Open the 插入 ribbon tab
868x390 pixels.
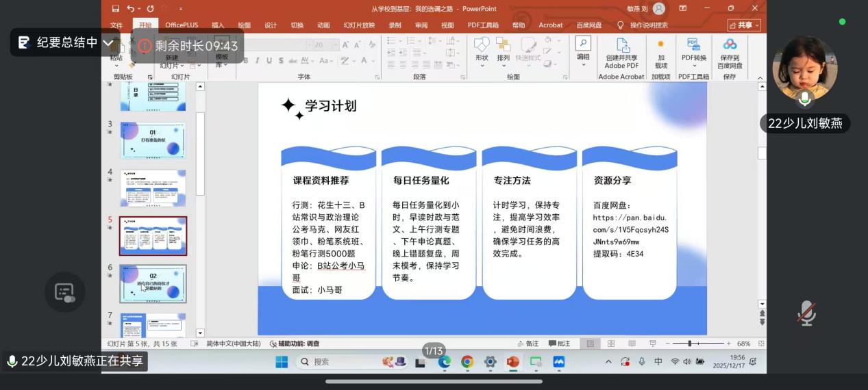[x=218, y=25]
